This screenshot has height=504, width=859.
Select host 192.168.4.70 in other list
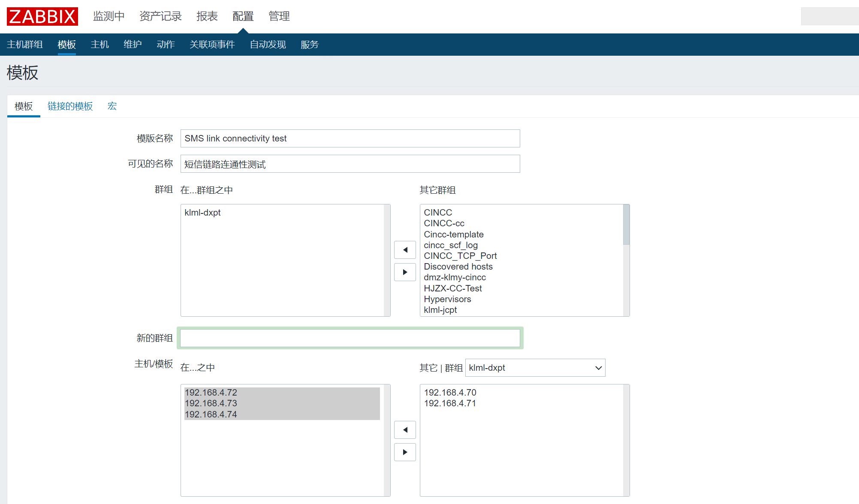(450, 393)
